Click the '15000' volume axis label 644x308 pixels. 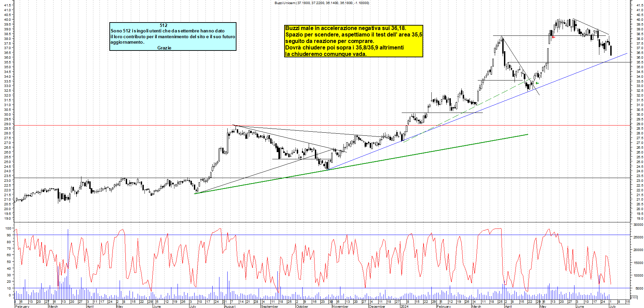click(638, 263)
